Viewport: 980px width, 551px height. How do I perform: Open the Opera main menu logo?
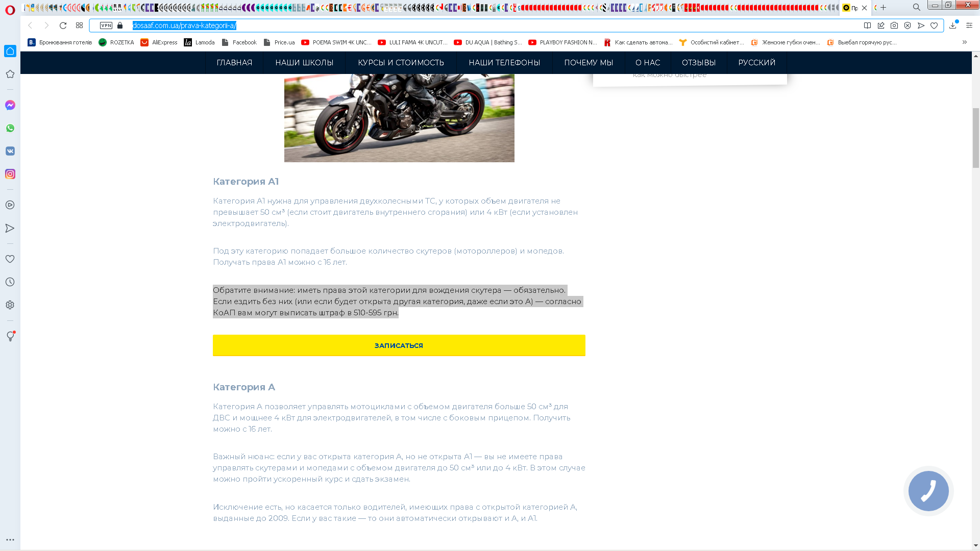(x=10, y=10)
